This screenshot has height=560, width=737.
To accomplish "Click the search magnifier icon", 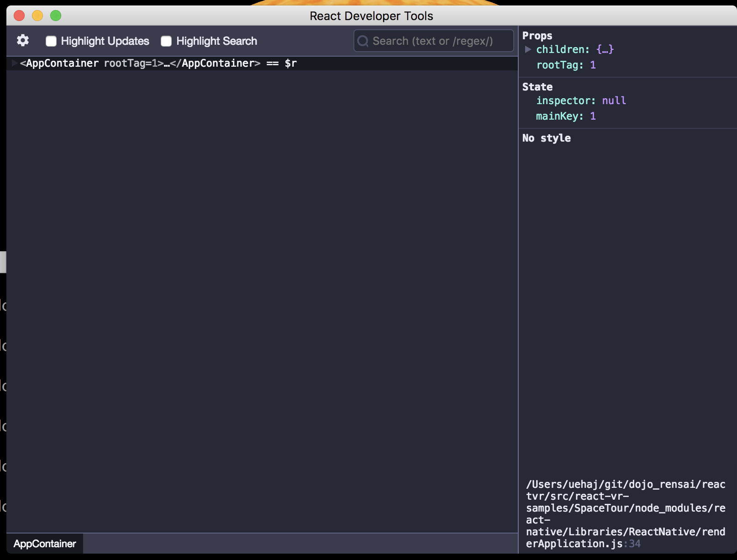I will pyautogui.click(x=363, y=41).
